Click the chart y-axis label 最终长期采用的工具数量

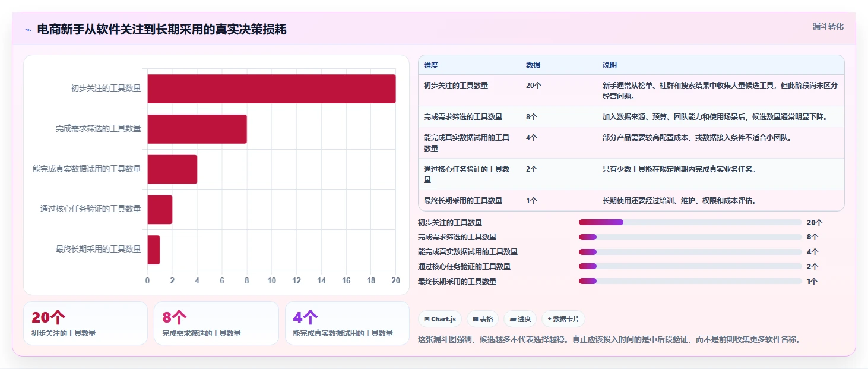[98, 250]
